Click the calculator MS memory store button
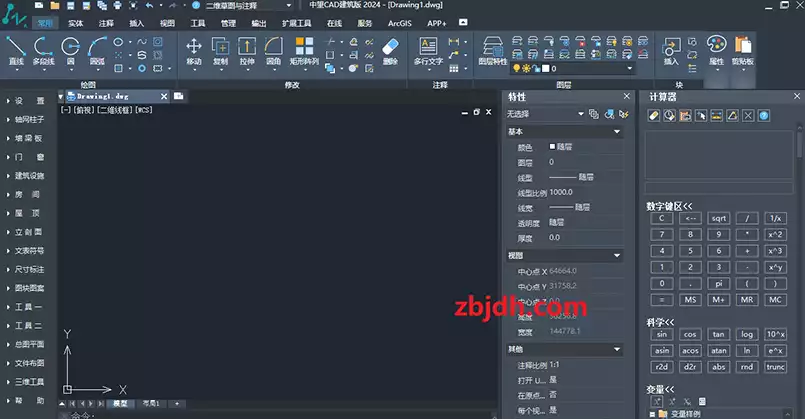Screen dimensions: 805x419 pyautogui.click(x=690, y=300)
